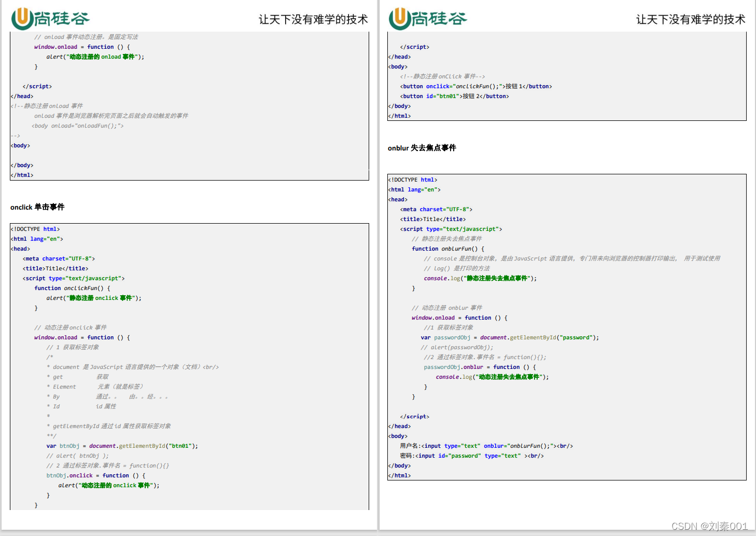Click the 尚硅谷 logo on the left page

point(50,19)
